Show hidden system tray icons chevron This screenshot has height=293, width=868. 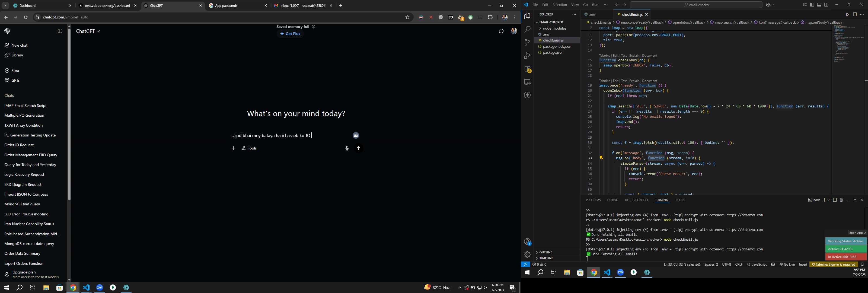459,288
